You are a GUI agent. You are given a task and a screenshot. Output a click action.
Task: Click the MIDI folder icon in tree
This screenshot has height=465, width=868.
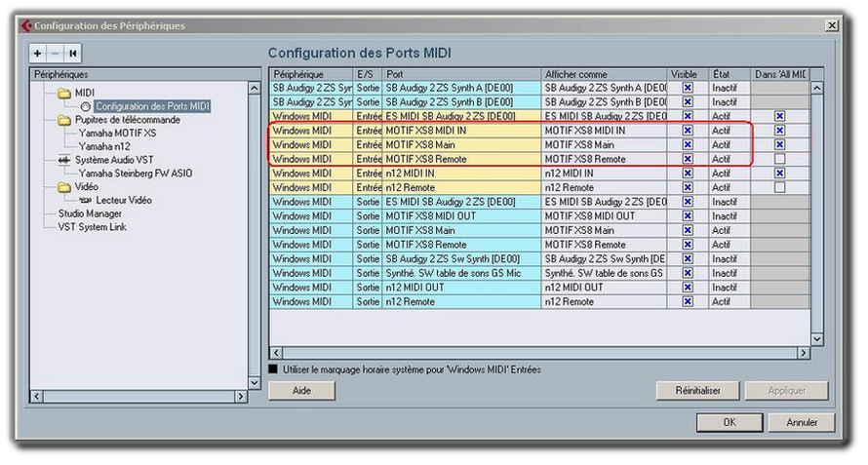pos(64,93)
